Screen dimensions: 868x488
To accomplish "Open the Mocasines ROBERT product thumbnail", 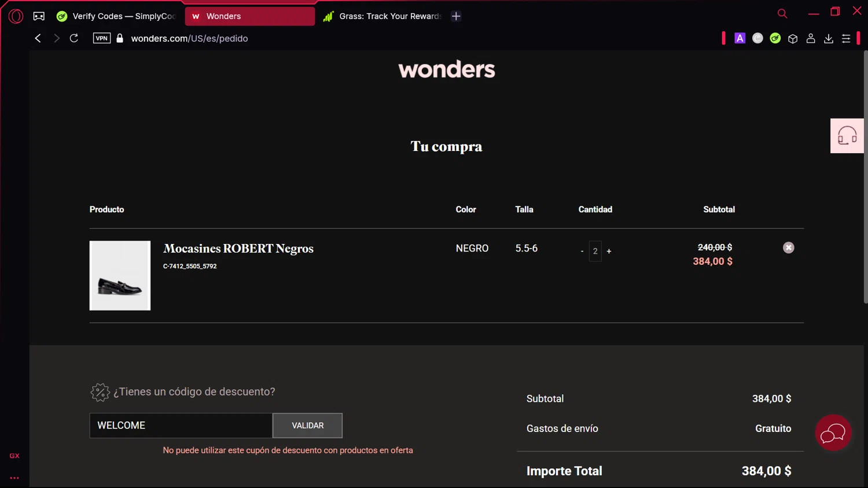I will pos(120,276).
